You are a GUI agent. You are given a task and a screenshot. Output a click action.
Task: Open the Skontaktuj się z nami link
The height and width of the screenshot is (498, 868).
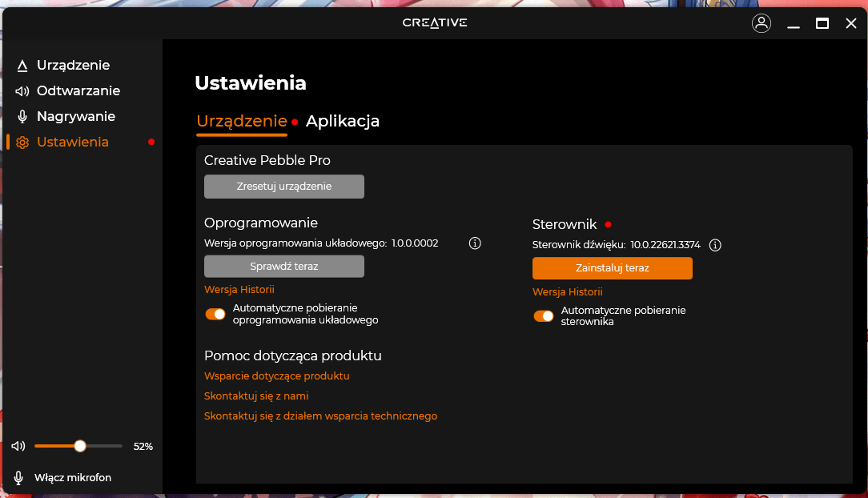[x=255, y=396]
